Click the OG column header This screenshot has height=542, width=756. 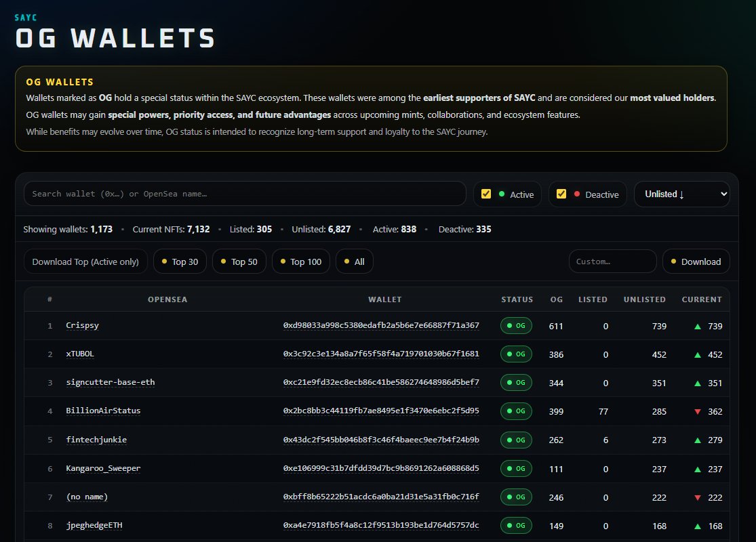point(557,299)
